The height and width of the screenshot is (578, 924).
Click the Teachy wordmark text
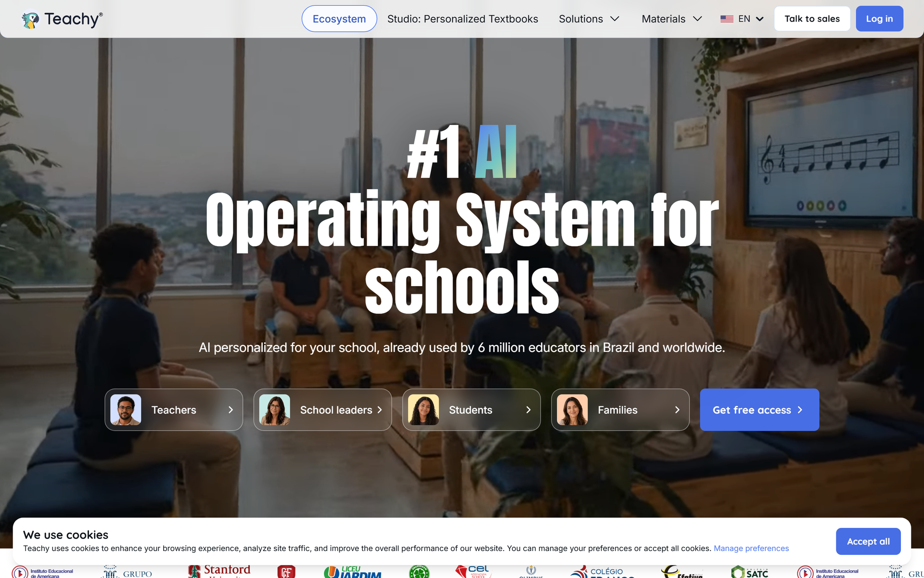pos(74,19)
